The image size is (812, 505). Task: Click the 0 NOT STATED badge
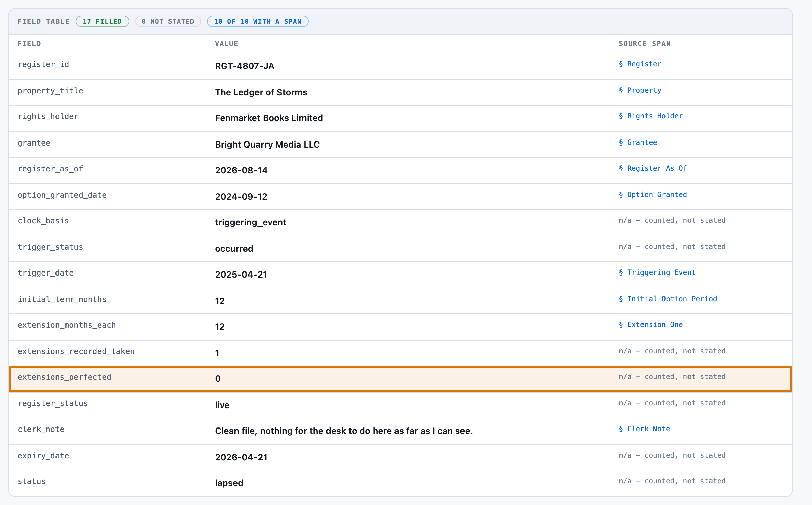[x=168, y=21]
